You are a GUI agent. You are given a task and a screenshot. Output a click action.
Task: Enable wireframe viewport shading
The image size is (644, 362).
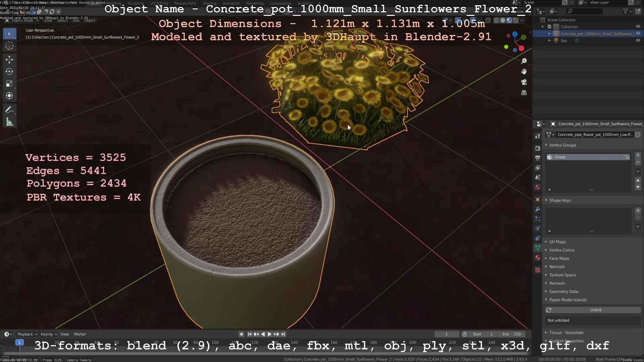496,20
